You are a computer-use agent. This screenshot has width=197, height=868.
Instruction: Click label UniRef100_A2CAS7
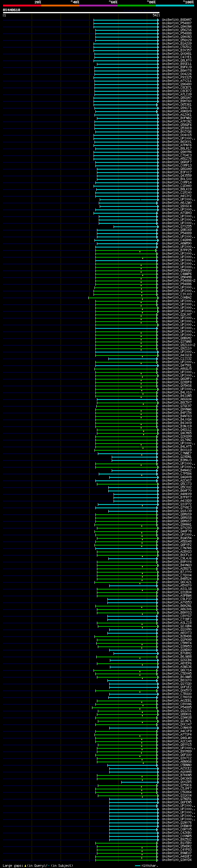click(x=177, y=481)
